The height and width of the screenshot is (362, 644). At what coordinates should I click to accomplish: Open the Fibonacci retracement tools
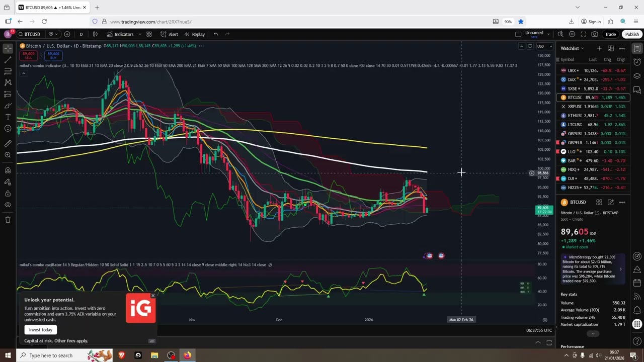click(x=8, y=71)
